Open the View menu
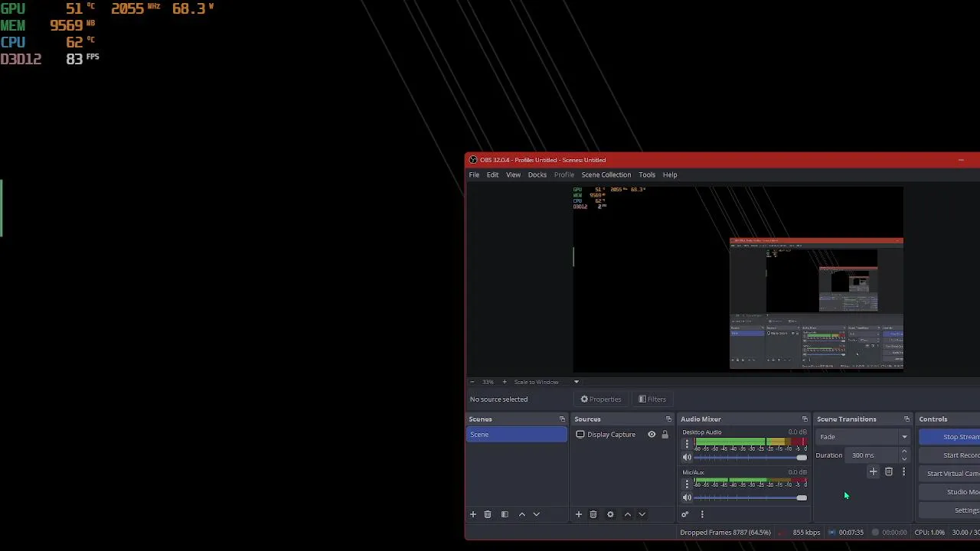Screen dimensions: 980x551 point(513,174)
